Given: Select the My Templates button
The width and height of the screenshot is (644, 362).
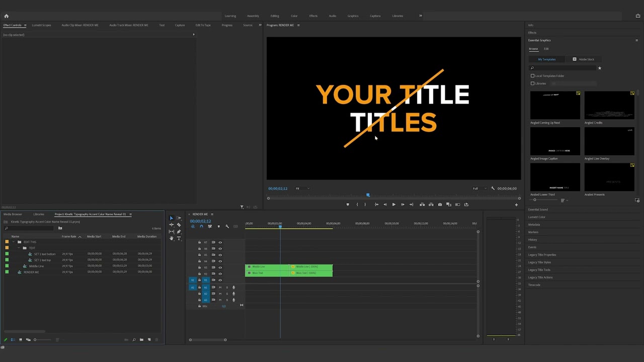Looking at the screenshot, I should (x=547, y=59).
